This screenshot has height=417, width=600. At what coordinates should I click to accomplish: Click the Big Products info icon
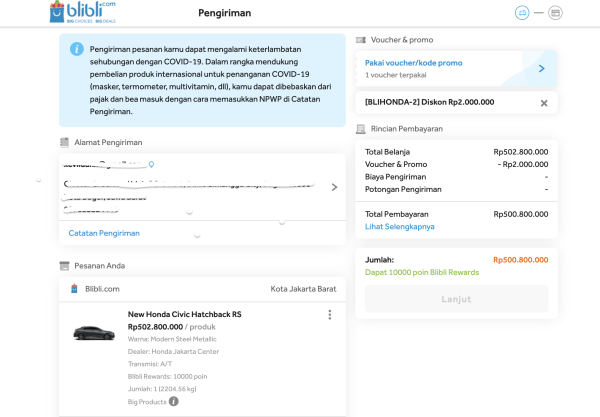[x=174, y=401]
